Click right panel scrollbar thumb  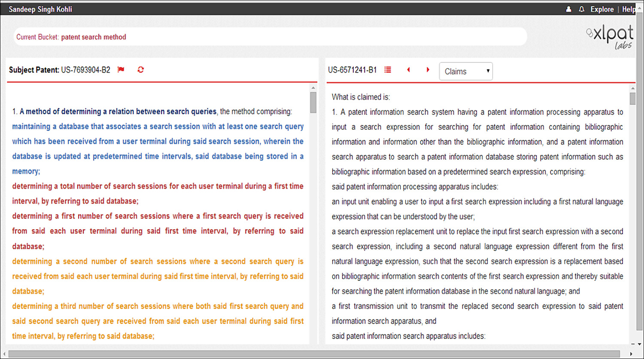click(633, 98)
